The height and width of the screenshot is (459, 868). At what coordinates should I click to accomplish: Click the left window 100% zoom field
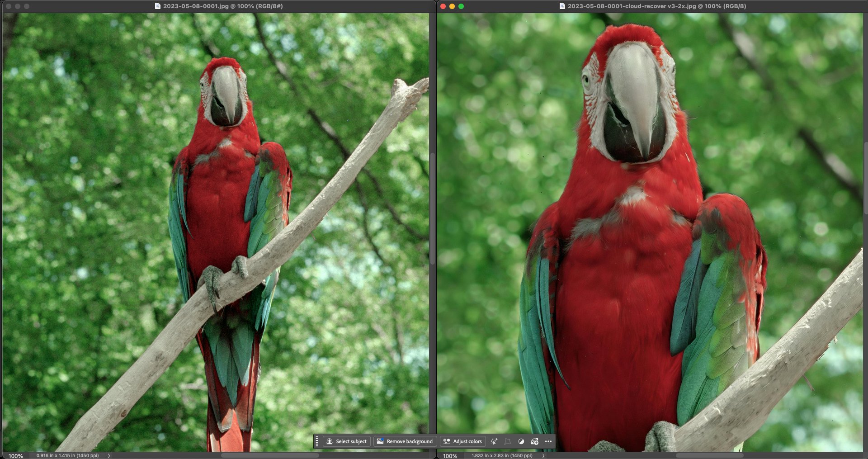coord(16,455)
